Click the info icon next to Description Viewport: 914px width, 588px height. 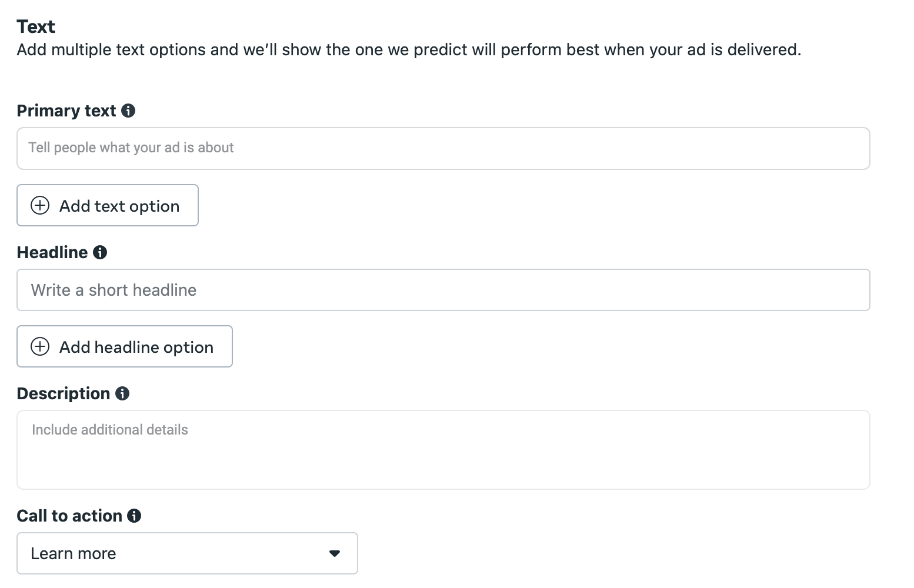[122, 393]
